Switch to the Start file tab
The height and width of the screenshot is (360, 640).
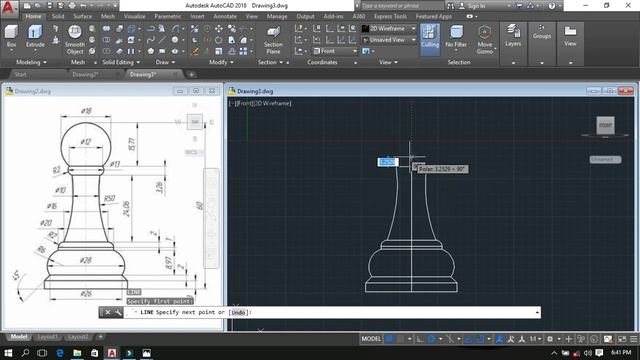coord(20,74)
